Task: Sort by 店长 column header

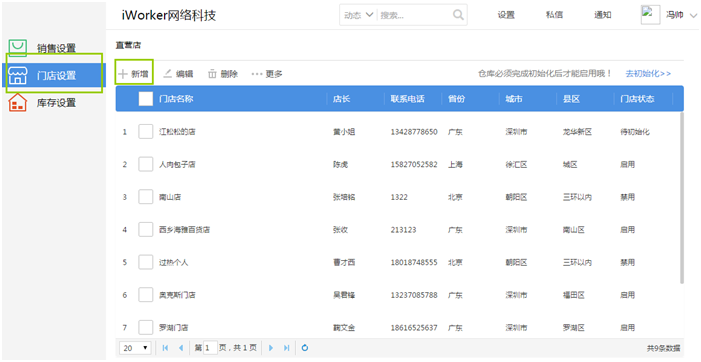Action: tap(341, 99)
